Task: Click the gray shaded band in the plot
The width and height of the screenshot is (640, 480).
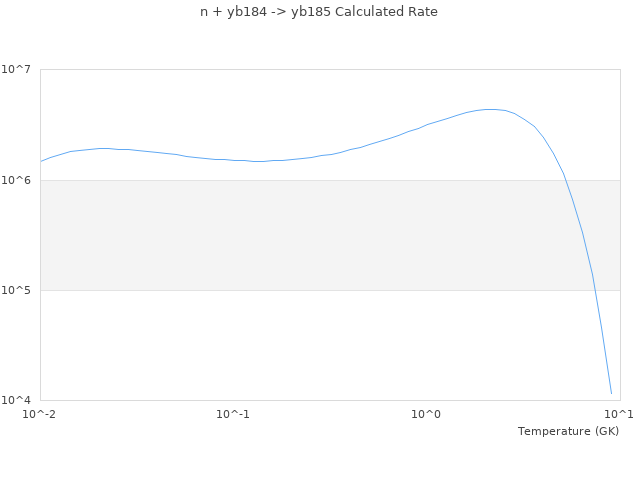Action: click(x=300, y=235)
